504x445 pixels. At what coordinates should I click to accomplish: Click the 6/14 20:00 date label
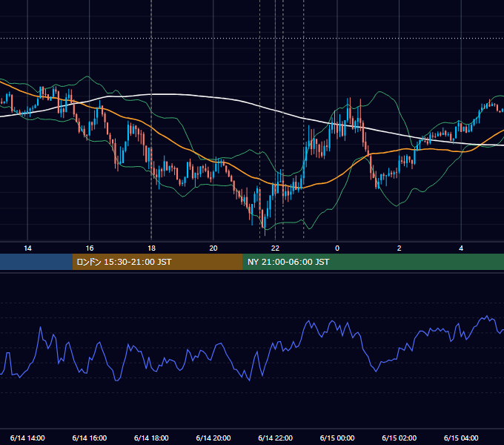(213, 438)
